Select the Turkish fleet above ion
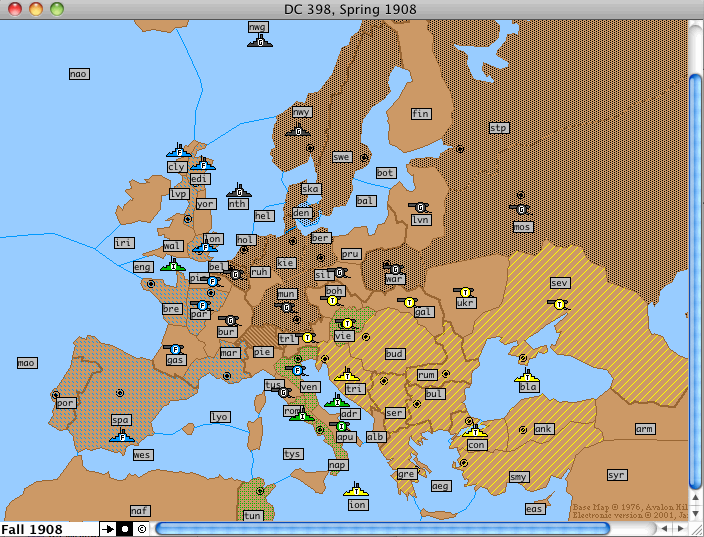 [356, 490]
